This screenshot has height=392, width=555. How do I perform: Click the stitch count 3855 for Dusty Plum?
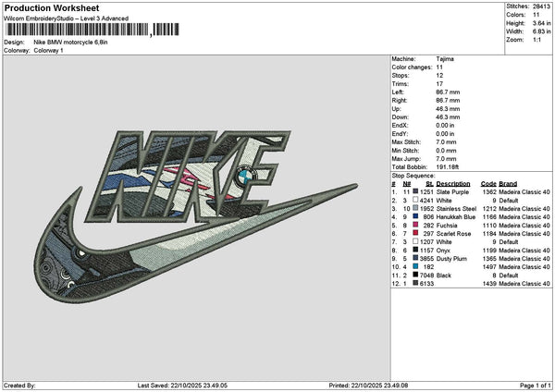[426, 258]
